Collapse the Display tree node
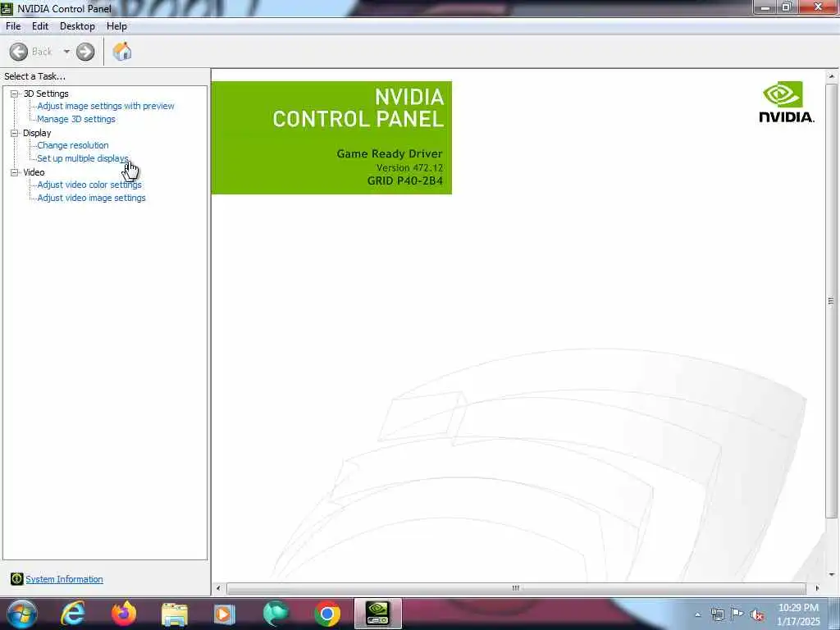Viewport: 840px width, 630px height. tap(15, 133)
